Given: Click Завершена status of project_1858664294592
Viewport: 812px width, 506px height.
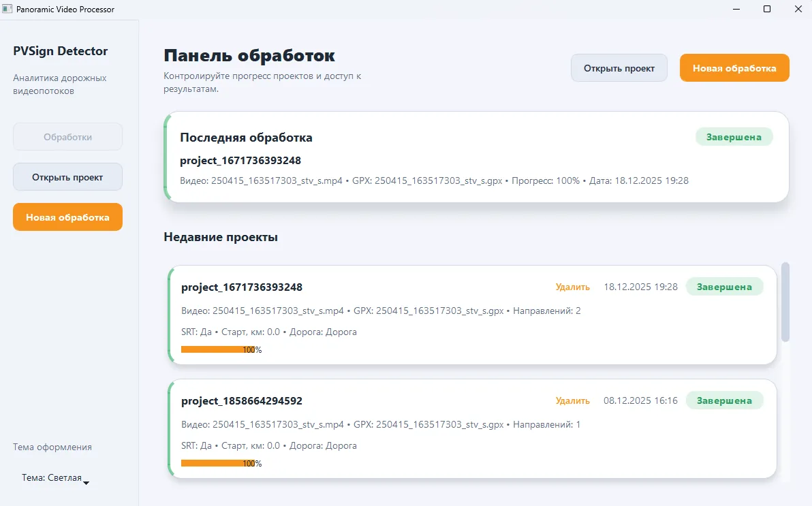Looking at the screenshot, I should [x=724, y=401].
